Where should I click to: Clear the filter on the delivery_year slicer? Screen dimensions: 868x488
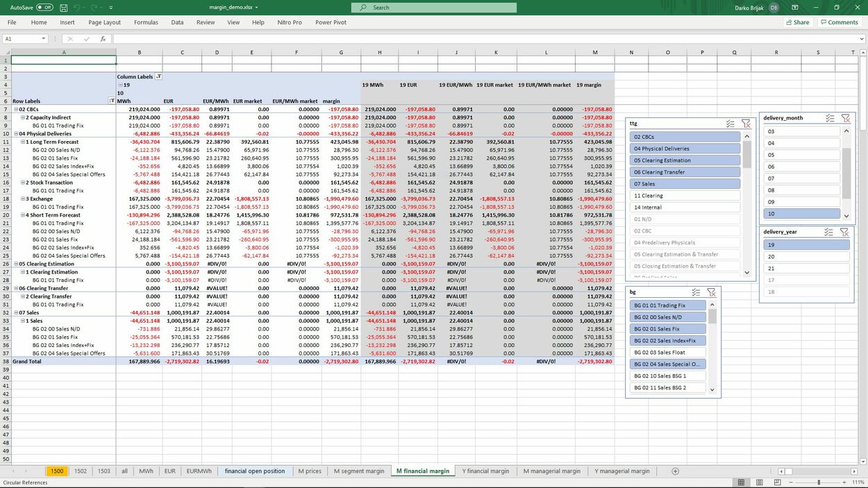point(846,231)
